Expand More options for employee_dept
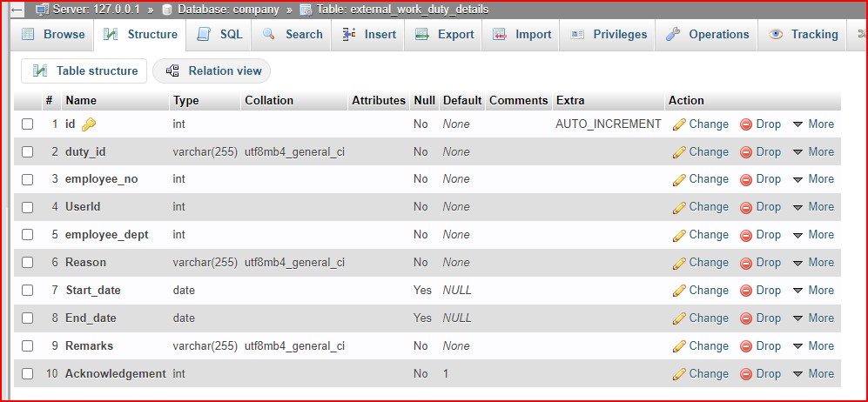Image resolution: width=868 pixels, height=402 pixels. (x=813, y=235)
